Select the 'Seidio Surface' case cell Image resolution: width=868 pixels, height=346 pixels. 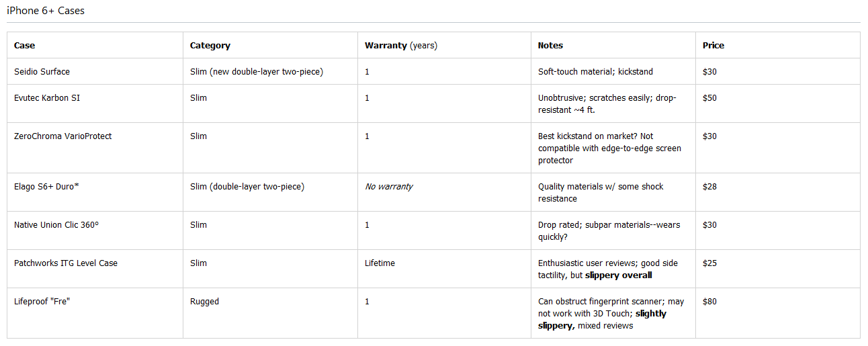coord(42,72)
